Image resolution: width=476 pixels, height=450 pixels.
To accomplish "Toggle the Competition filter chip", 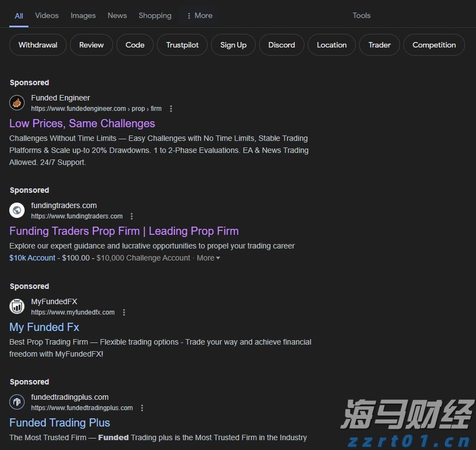I will click(x=434, y=45).
